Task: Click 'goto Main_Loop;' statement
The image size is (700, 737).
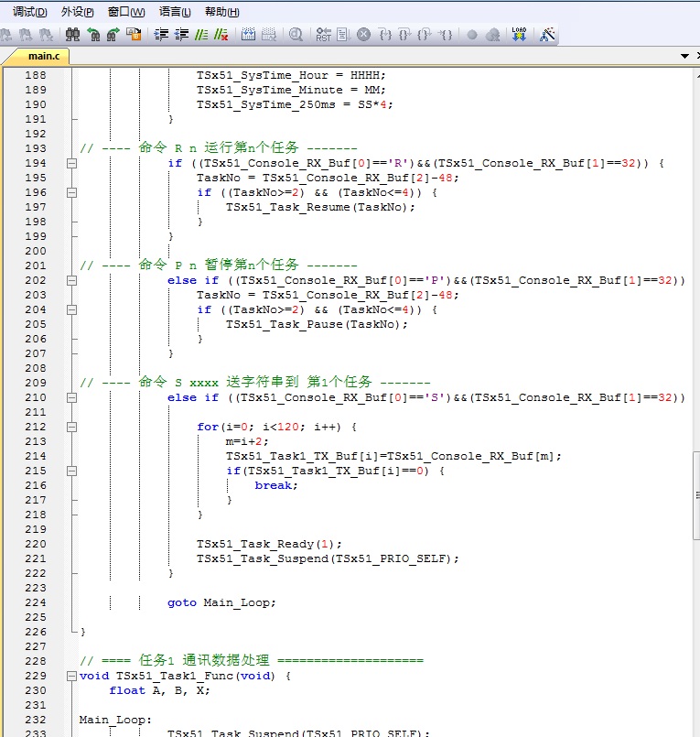Action: (x=221, y=602)
